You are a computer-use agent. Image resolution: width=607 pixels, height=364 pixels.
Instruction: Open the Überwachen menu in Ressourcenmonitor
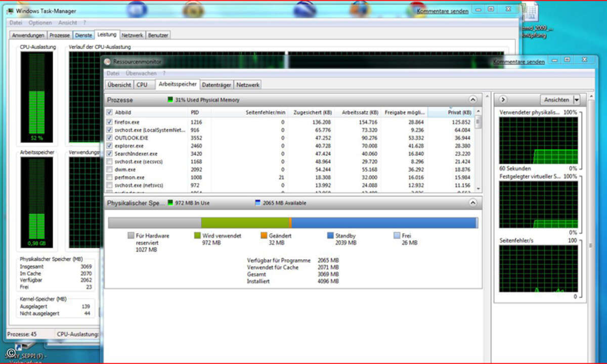(141, 73)
